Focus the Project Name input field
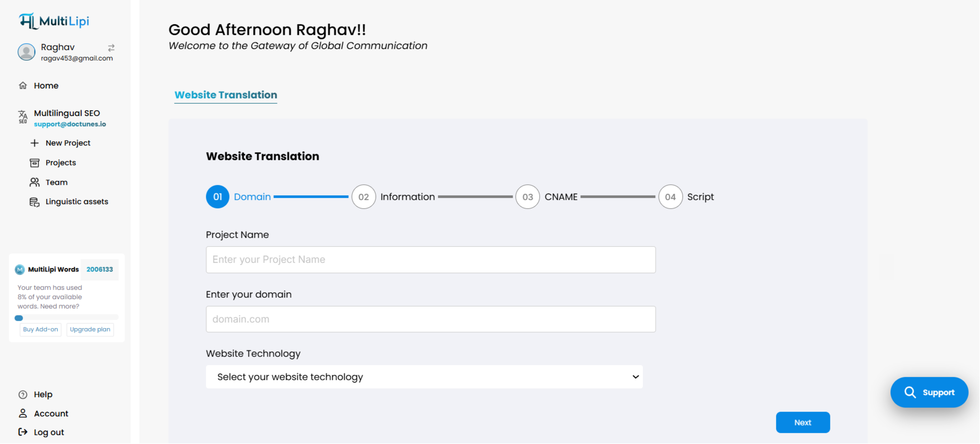 tap(431, 260)
